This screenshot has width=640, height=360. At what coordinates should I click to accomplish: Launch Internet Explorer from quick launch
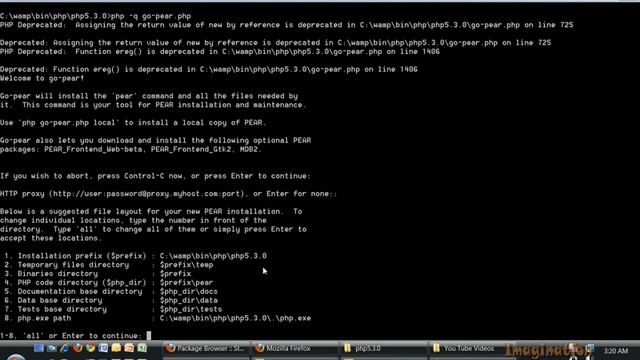click(64, 348)
